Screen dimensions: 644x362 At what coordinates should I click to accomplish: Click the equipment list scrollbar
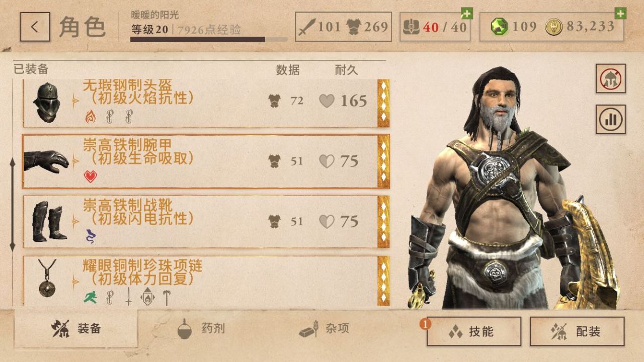coord(13,205)
